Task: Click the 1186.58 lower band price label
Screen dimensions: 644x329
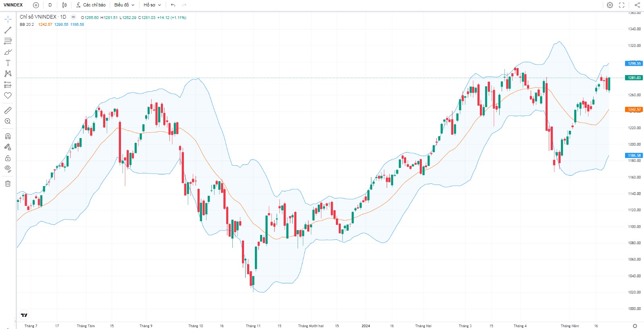Action: click(x=634, y=155)
